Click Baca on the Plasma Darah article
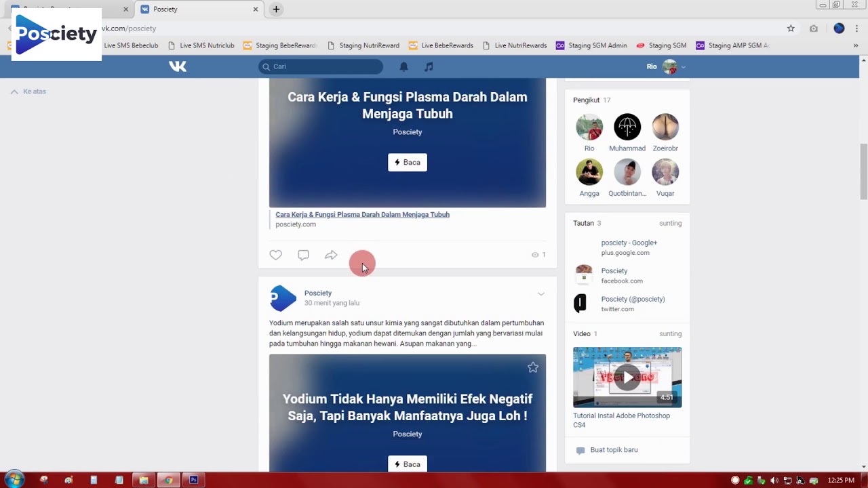Viewport: 868px width, 488px height. (x=408, y=163)
